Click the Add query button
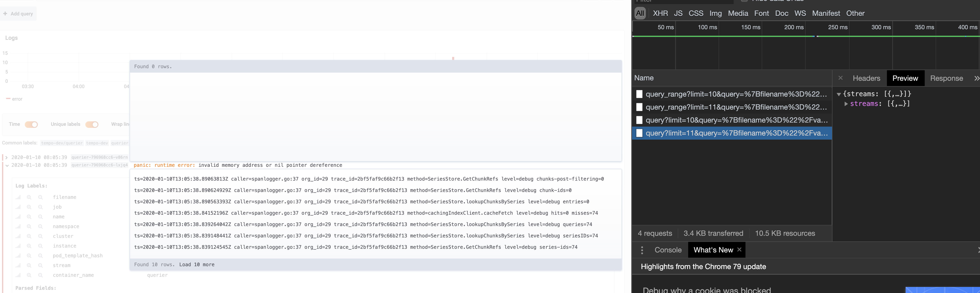The width and height of the screenshot is (980, 293). 18,13
